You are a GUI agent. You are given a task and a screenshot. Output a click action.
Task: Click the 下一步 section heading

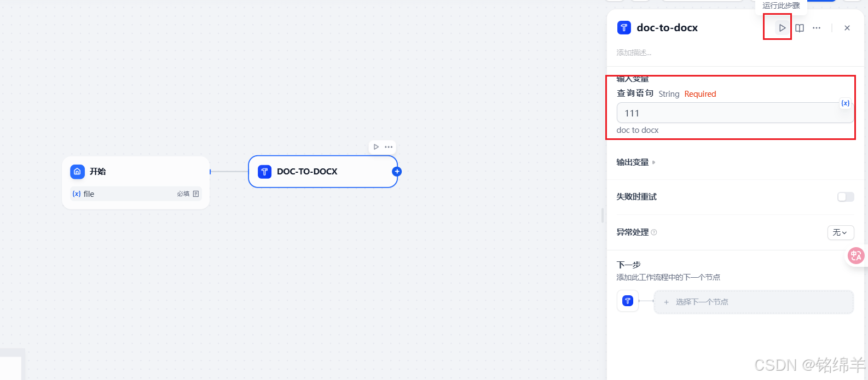[x=628, y=265]
